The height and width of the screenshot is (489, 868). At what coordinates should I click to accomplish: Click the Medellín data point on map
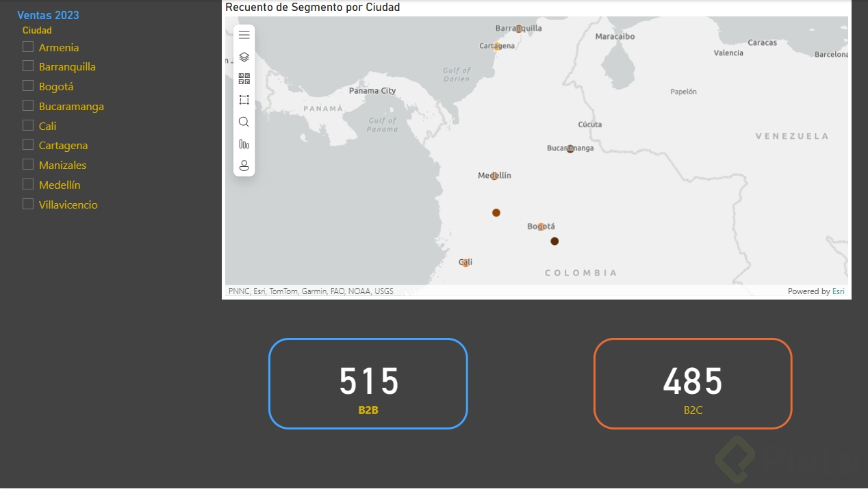(x=494, y=176)
